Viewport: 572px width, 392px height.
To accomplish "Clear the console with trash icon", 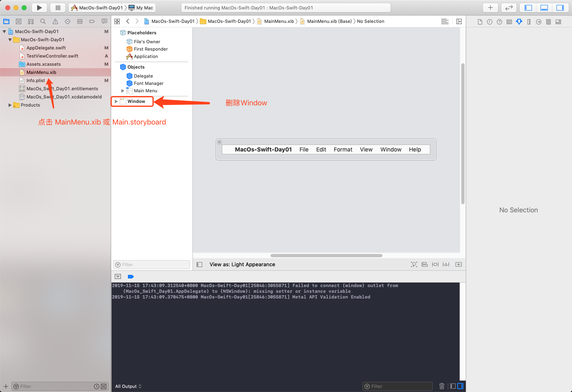I will pos(442,386).
